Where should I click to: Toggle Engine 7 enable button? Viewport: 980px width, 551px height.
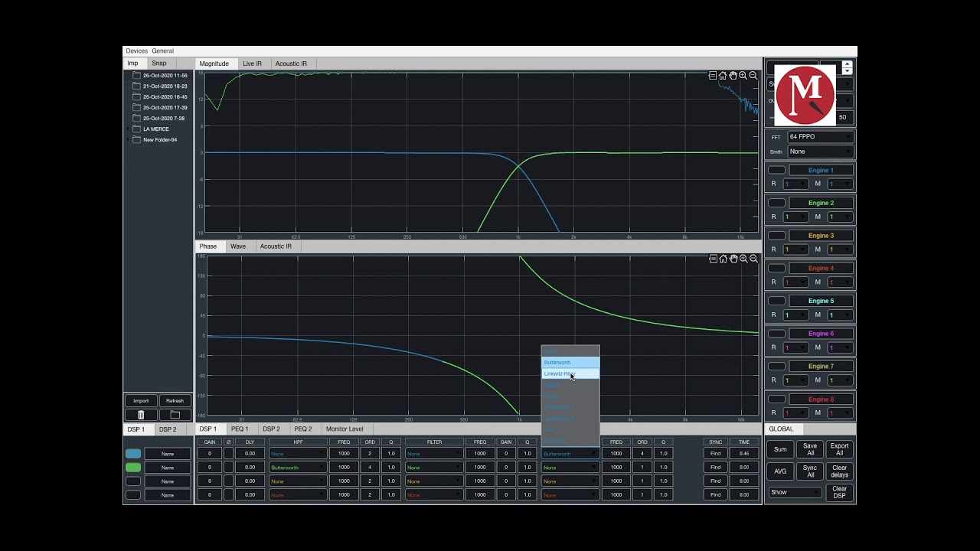776,366
